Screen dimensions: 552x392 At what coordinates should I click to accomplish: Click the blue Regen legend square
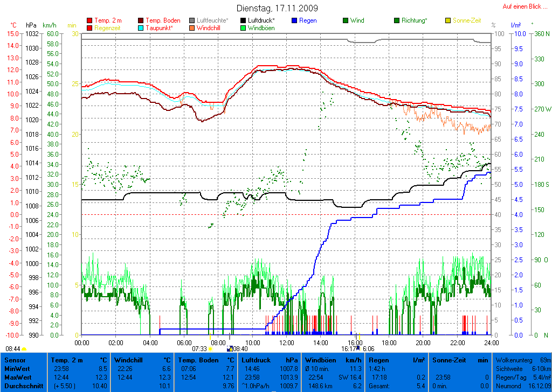294,20
